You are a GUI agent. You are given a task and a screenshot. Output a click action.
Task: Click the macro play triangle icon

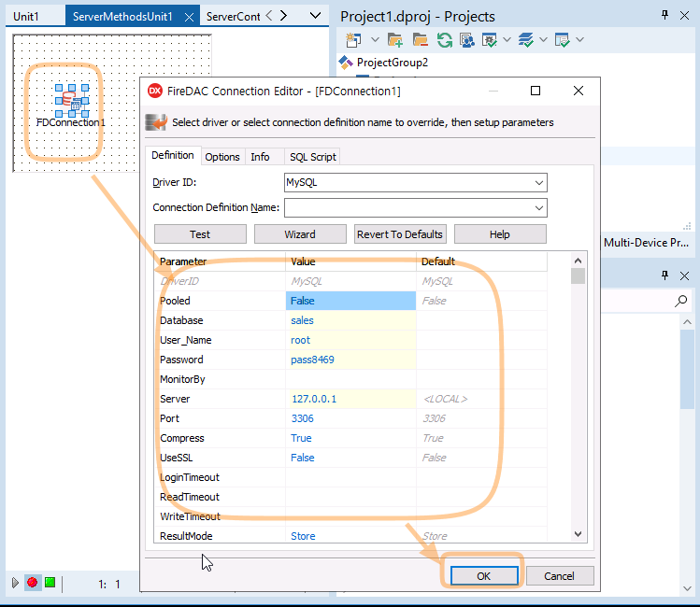tap(15, 583)
